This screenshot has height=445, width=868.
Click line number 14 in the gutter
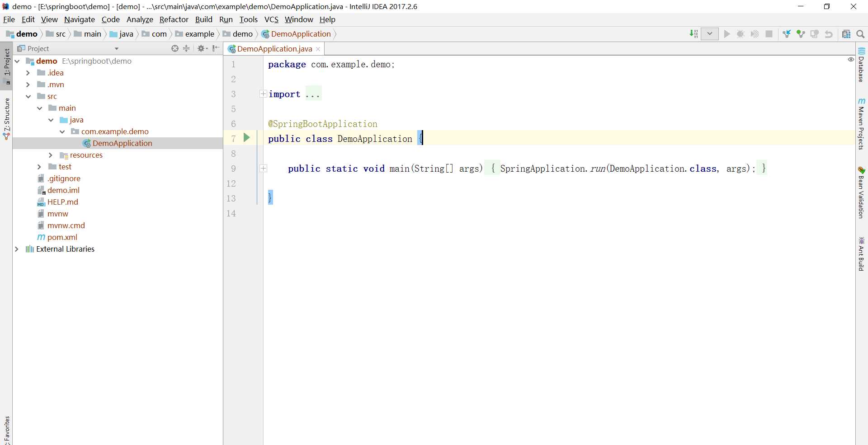click(x=231, y=213)
